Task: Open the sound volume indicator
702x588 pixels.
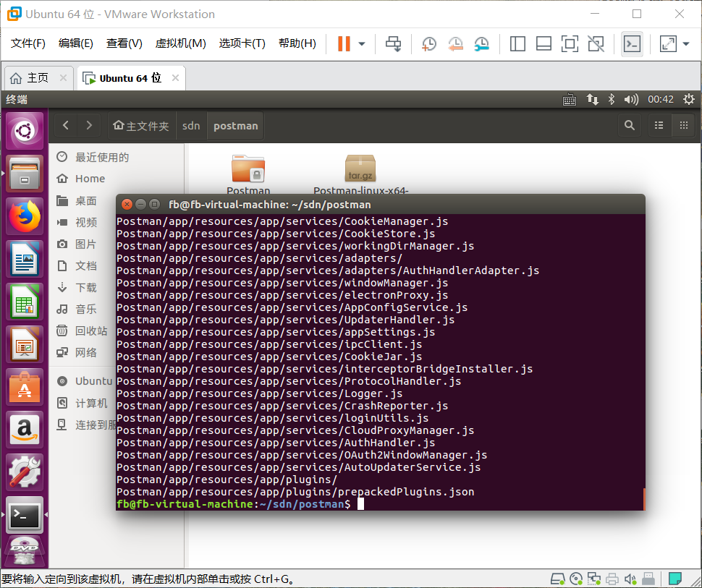Action: point(631,99)
